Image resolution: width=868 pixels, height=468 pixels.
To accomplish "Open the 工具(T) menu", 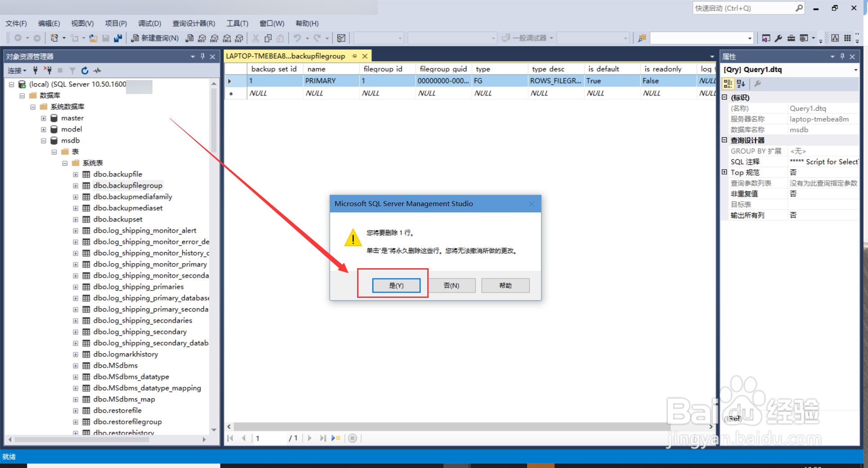I will [237, 23].
